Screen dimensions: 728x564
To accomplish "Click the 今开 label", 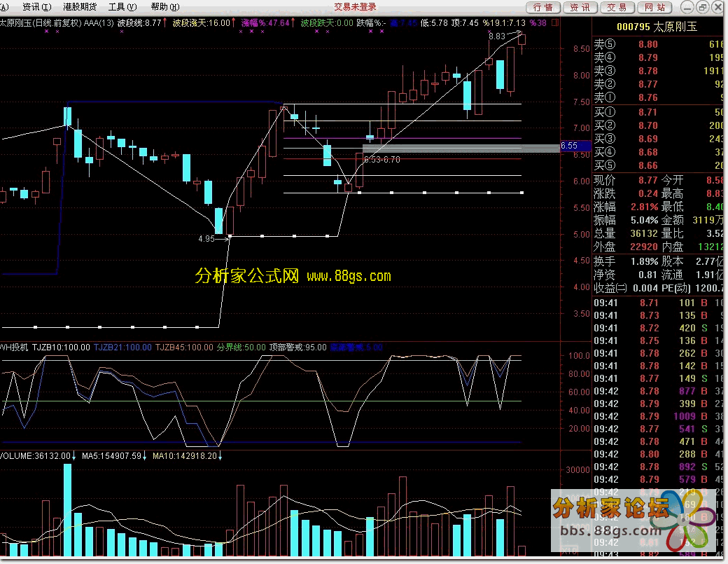I will pyautogui.click(x=672, y=180).
